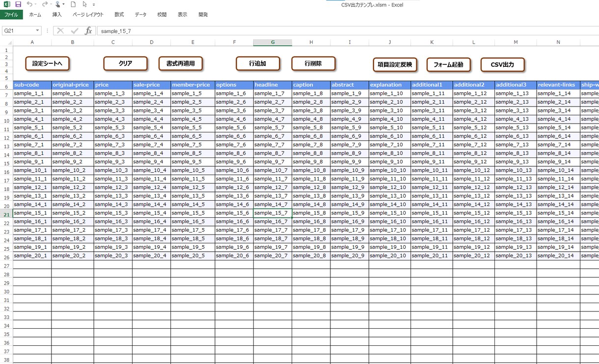Go to the データ ribbon tab

tap(141, 15)
